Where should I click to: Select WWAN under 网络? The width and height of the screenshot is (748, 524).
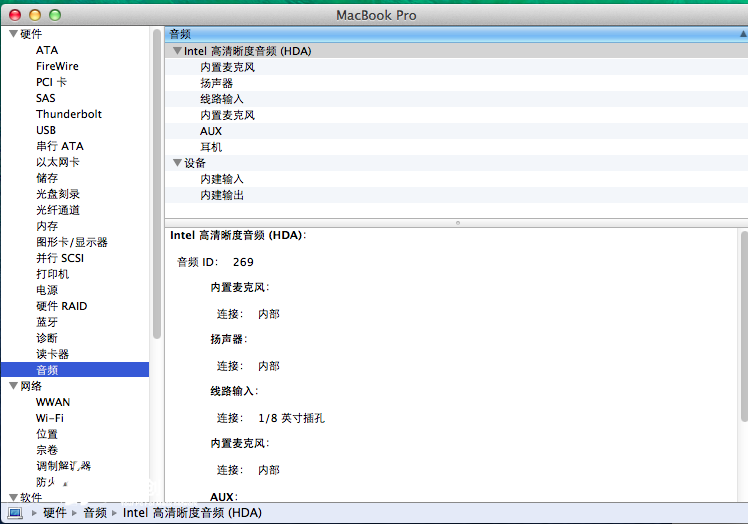[52, 402]
